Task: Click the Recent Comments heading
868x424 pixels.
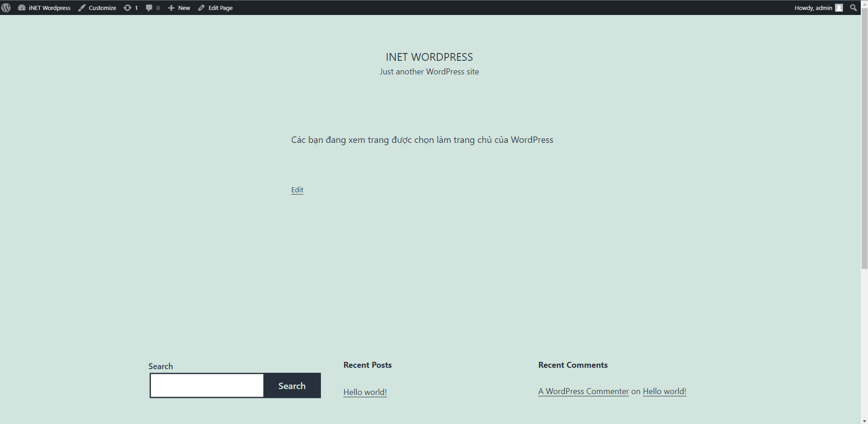Action: click(x=573, y=365)
